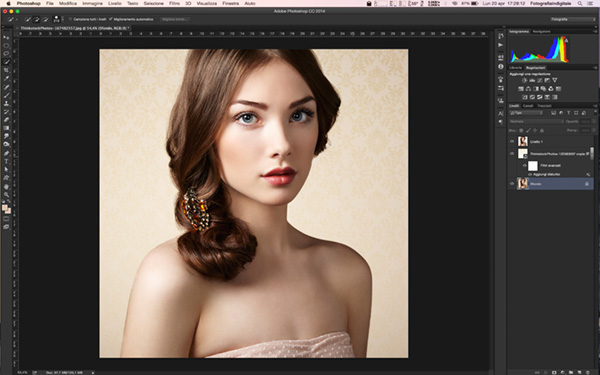
Task: Open the Riemp fill dropdown arrow
Action: 594,130
